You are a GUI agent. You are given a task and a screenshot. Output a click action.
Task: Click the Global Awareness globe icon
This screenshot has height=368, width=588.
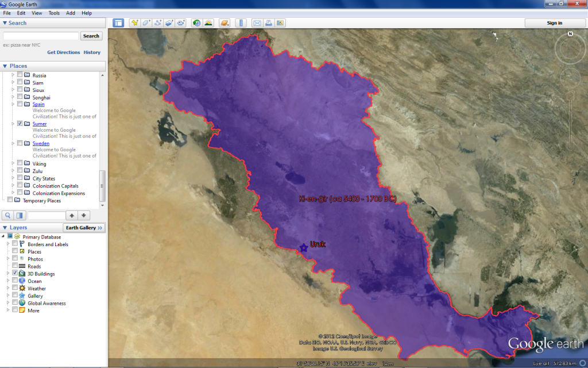[22, 302]
